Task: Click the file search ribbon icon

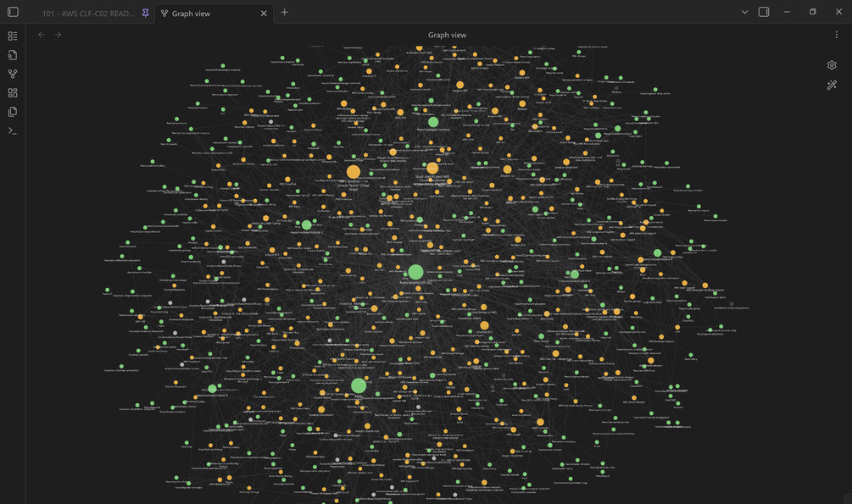Action: click(x=13, y=55)
